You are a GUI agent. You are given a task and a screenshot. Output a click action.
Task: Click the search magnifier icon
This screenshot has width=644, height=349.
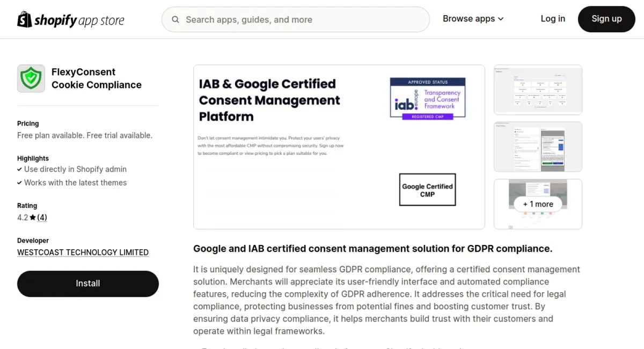(175, 20)
